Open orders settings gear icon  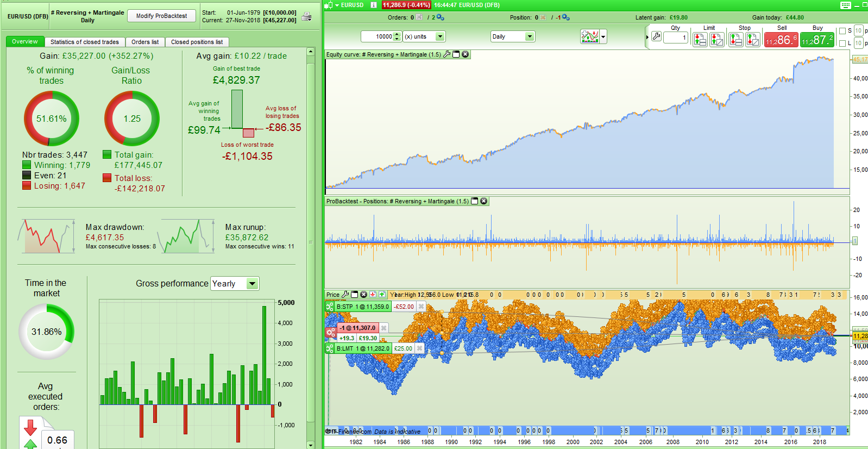(439, 17)
